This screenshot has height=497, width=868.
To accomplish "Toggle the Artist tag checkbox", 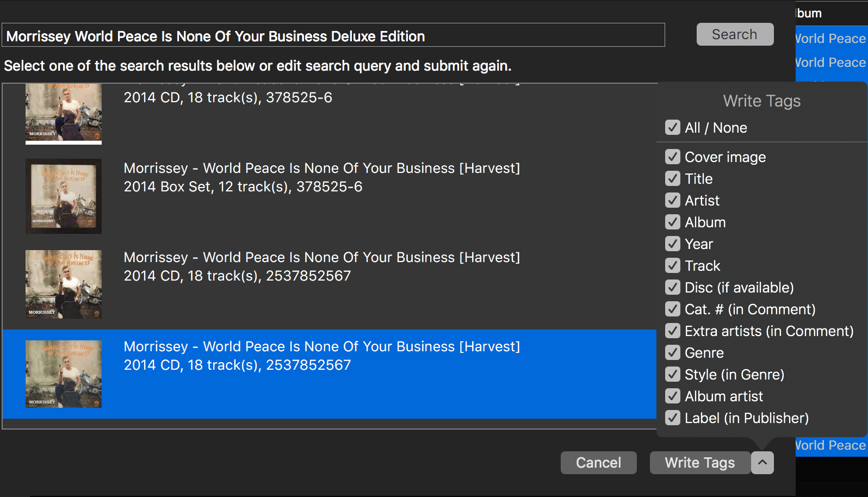I will (673, 201).
